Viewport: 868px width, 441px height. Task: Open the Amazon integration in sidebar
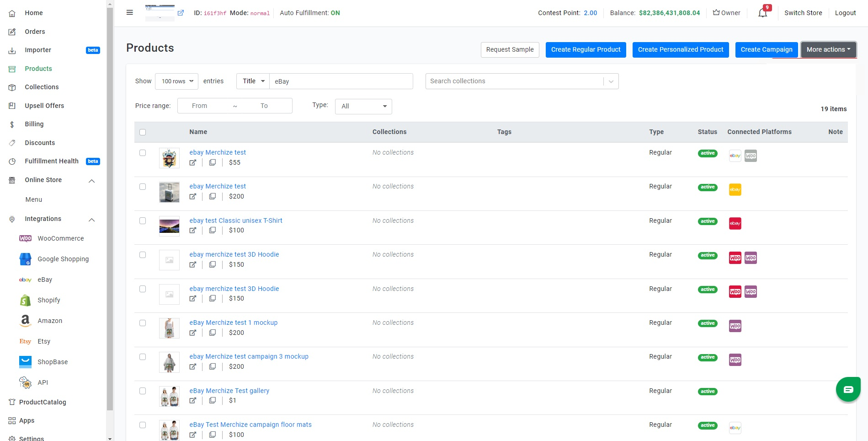50,321
